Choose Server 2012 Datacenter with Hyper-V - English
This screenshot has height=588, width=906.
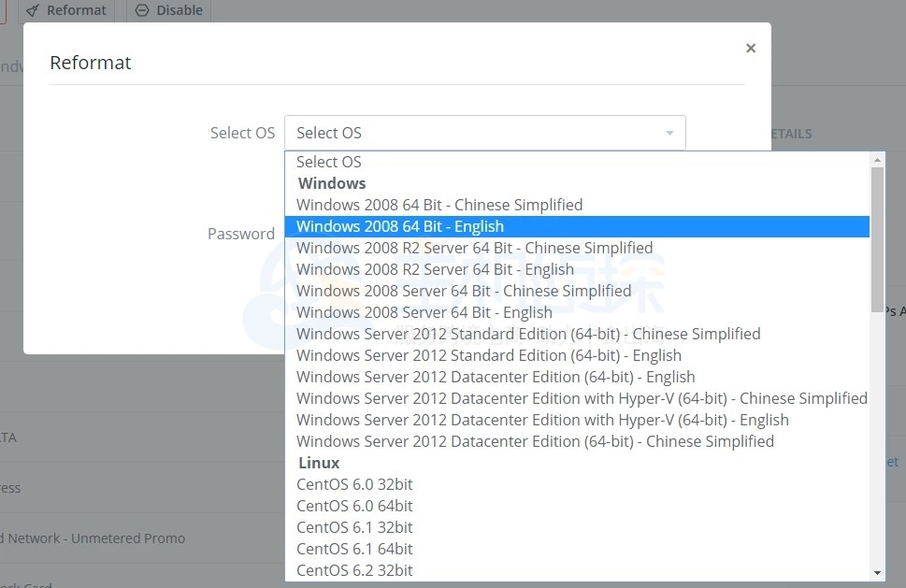point(542,420)
